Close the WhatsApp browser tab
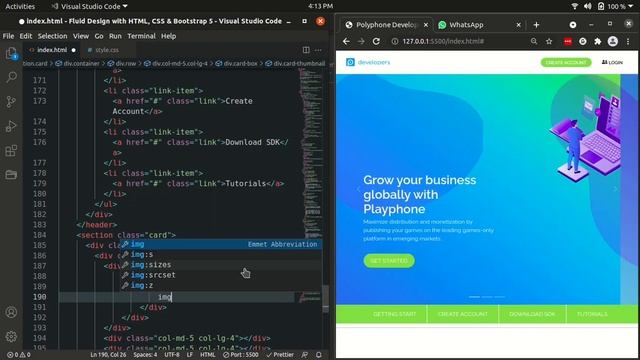This screenshot has width=640, height=360. coord(518,25)
